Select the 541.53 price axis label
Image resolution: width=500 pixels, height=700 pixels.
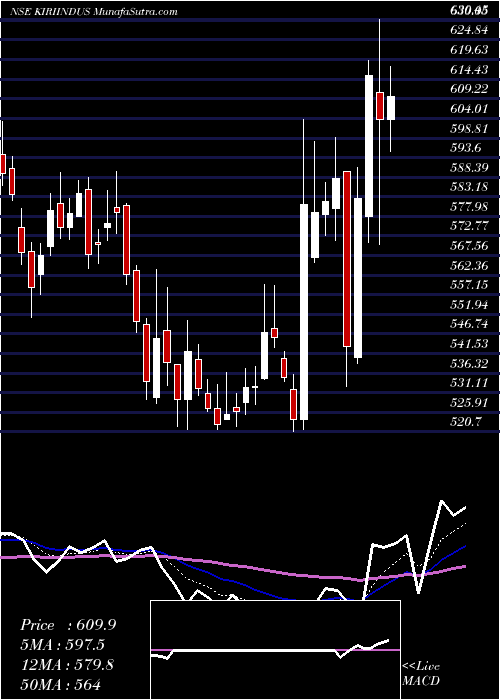coord(469,344)
